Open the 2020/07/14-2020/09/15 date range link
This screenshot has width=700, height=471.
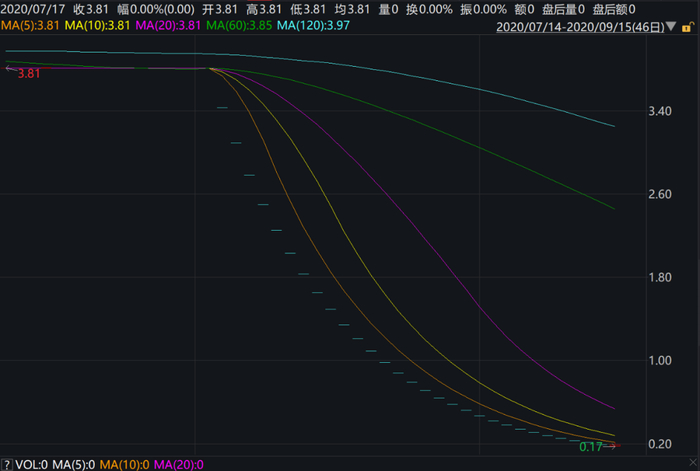pos(580,27)
